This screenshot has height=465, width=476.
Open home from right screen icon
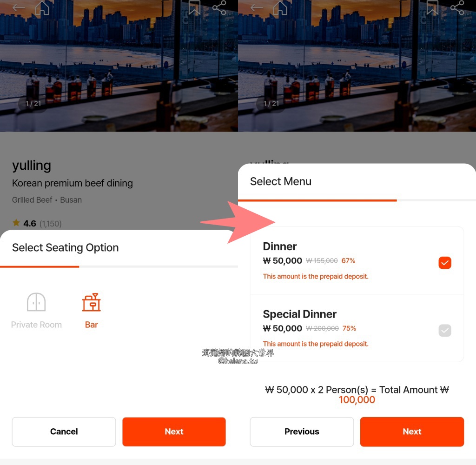(x=280, y=7)
